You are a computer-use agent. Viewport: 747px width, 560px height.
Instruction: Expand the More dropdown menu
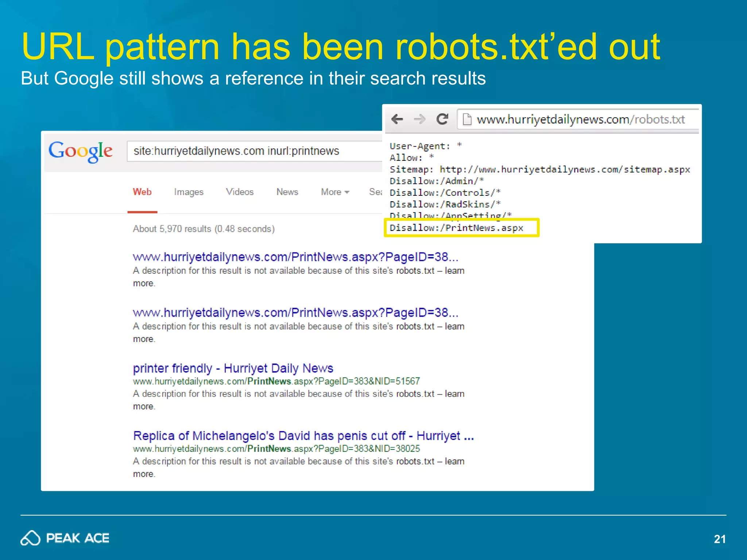point(335,192)
